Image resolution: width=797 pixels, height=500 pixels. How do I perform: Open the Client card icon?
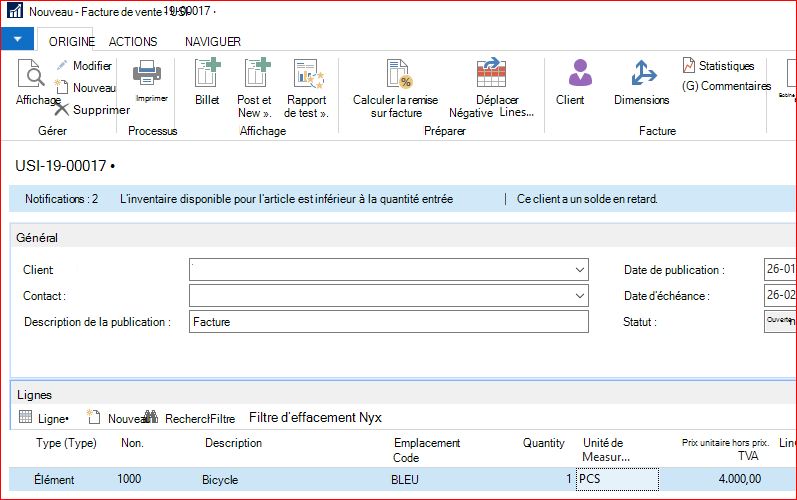tap(580, 72)
